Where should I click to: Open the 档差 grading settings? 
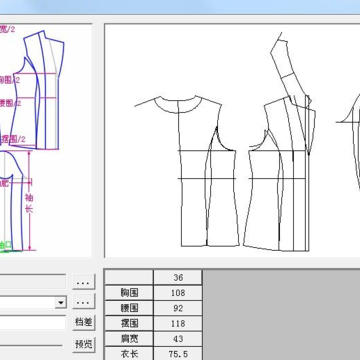pyautogui.click(x=84, y=322)
